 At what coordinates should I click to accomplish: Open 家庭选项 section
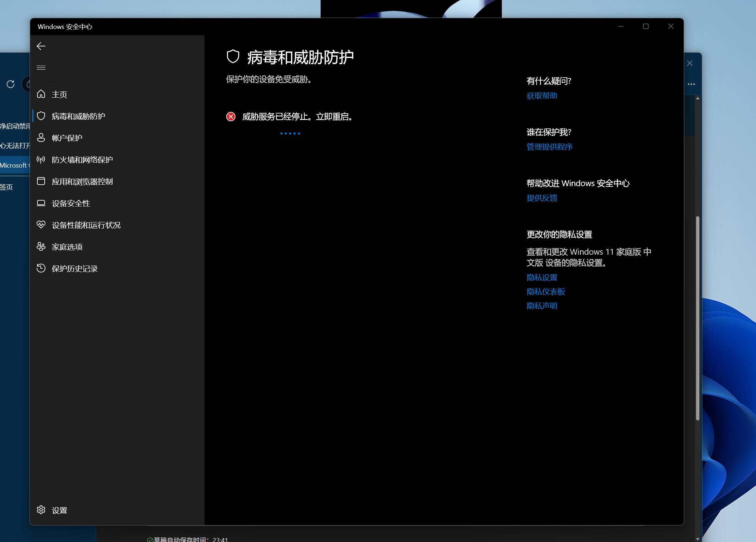click(117, 247)
